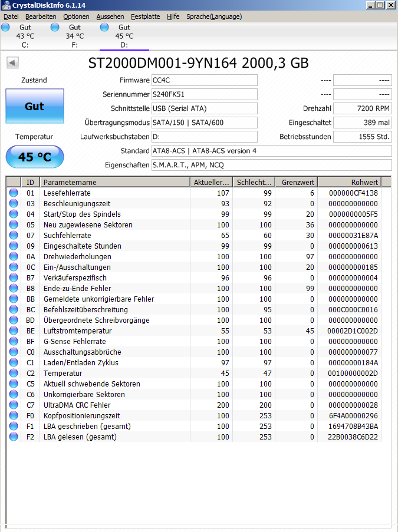Open the Optionen menu
The width and height of the screenshot is (398, 532).
click(76, 16)
